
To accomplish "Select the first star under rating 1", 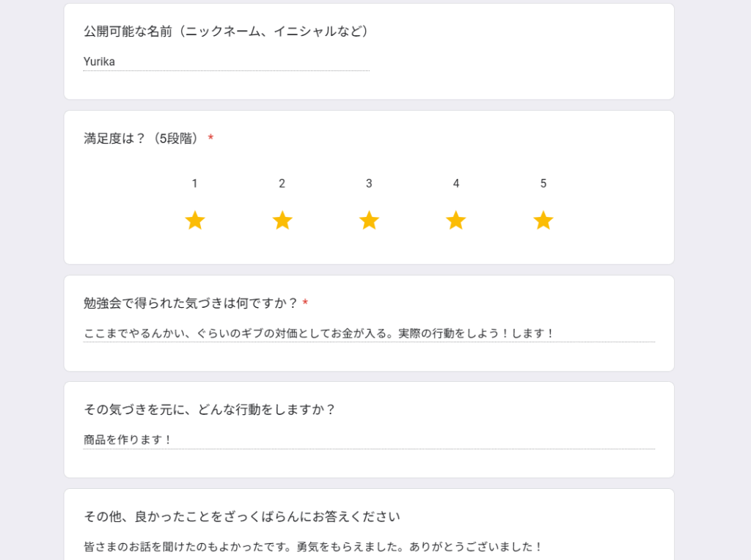I will pyautogui.click(x=195, y=221).
